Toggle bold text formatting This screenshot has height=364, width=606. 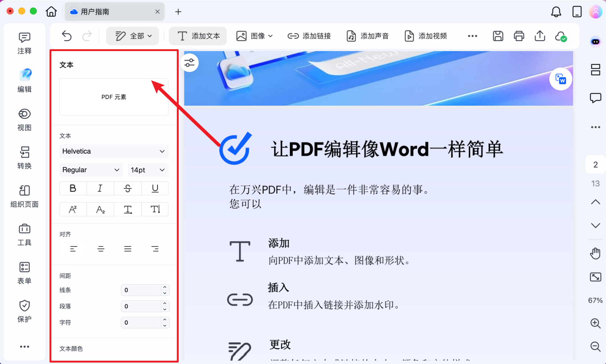pos(73,188)
